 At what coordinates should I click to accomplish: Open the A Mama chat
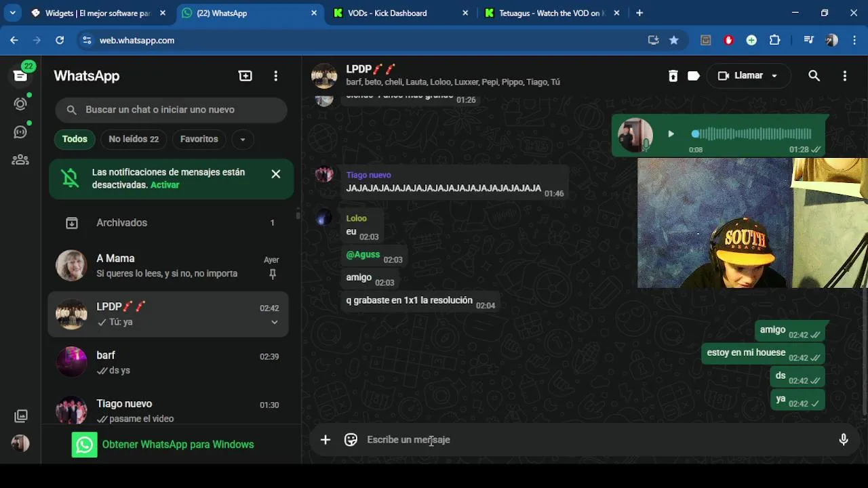tap(168, 266)
